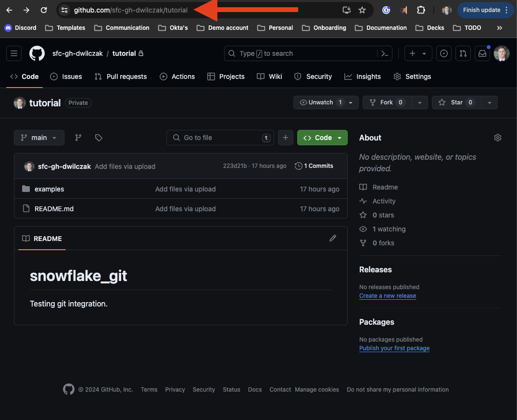Image resolution: width=517 pixels, height=420 pixels.
Task: Go to GitHub home via Octocat logo
Action: pyautogui.click(x=37, y=53)
